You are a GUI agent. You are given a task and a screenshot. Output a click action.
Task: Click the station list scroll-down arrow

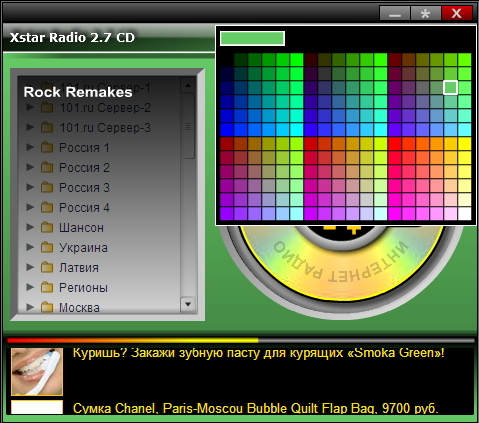pyautogui.click(x=188, y=304)
